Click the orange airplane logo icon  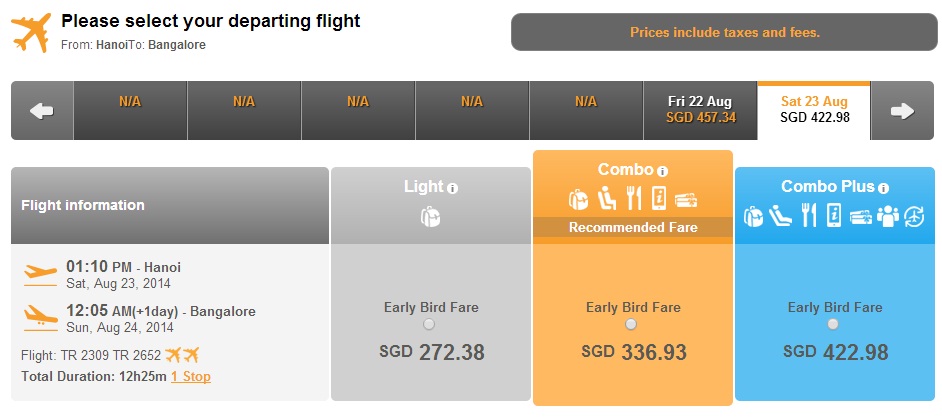(31, 32)
